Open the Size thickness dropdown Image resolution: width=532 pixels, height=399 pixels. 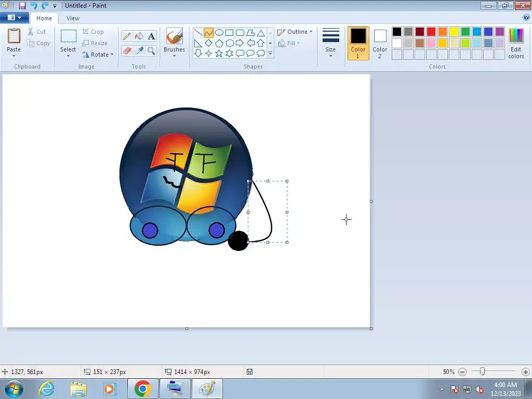(330, 43)
